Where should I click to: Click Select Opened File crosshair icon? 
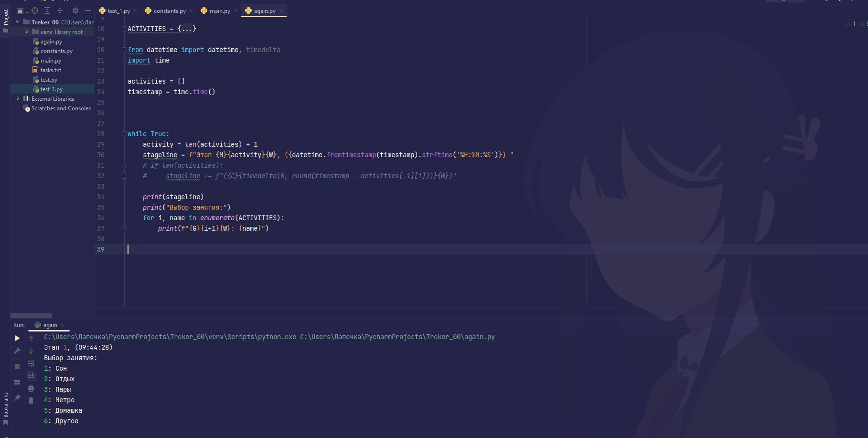35,11
